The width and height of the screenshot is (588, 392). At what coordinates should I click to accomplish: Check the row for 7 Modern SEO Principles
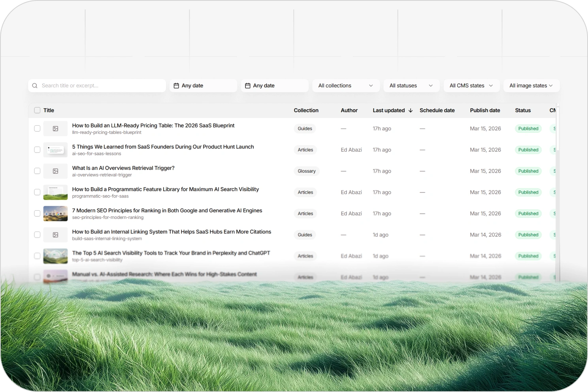coord(37,213)
